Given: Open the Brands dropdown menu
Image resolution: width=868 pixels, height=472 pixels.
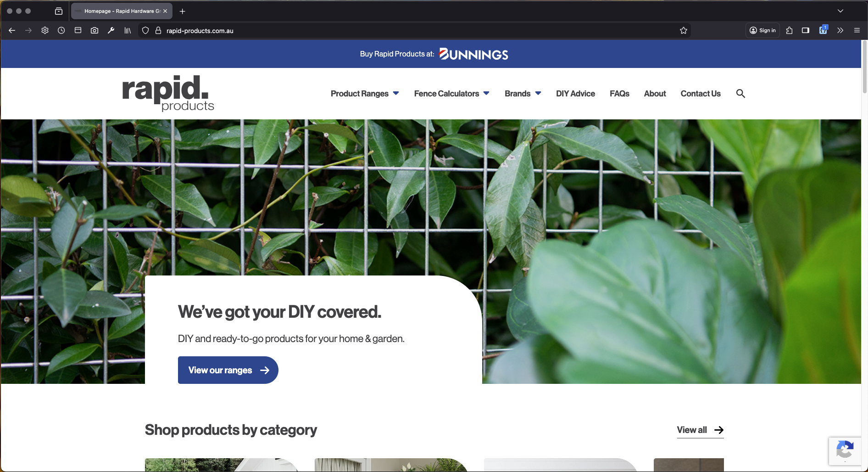Looking at the screenshot, I should [523, 94].
